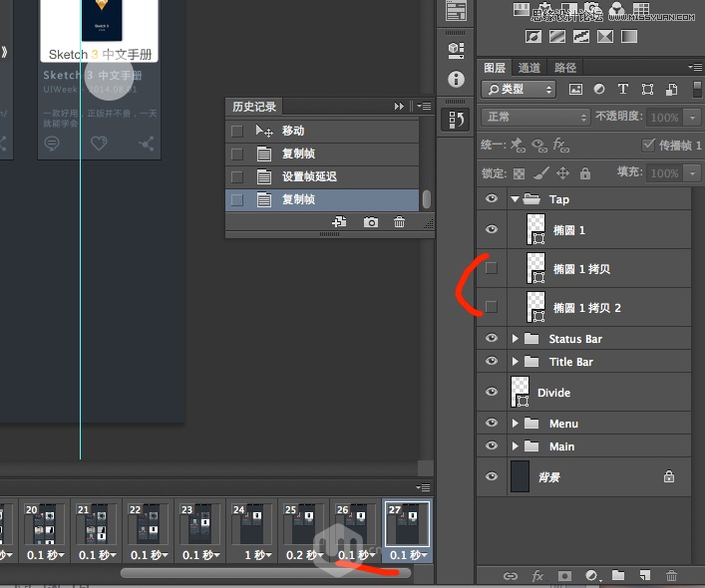Create new layer icon
705x588 pixels.
pyautogui.click(x=645, y=575)
